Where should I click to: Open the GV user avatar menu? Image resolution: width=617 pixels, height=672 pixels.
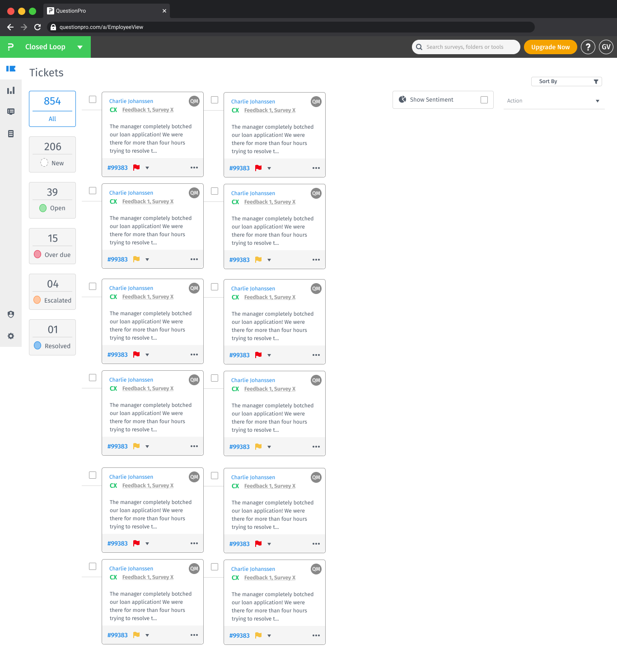pyautogui.click(x=606, y=47)
